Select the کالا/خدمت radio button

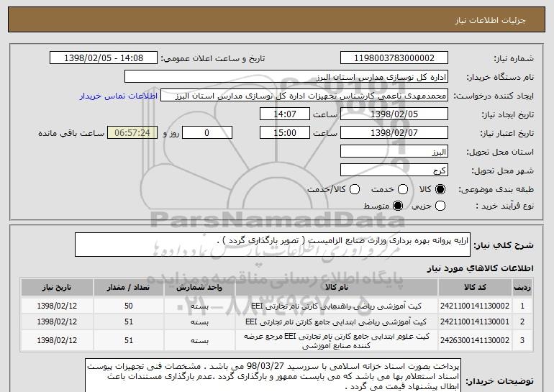[355, 189]
